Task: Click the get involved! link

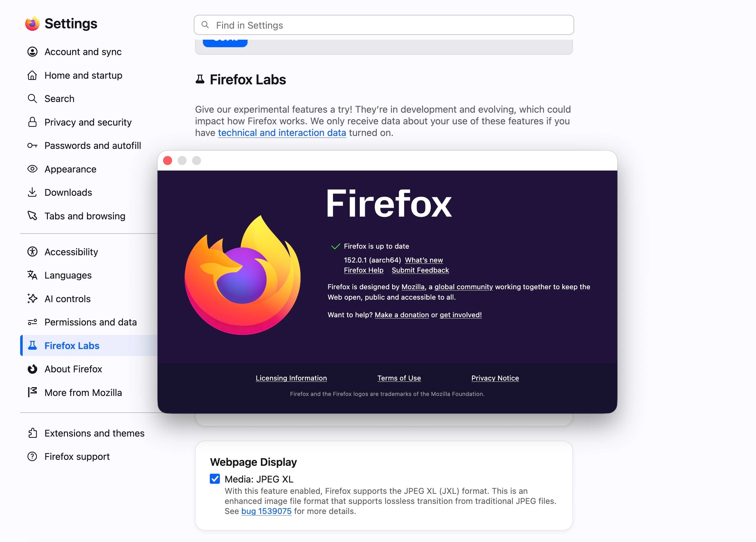Action: (x=461, y=315)
